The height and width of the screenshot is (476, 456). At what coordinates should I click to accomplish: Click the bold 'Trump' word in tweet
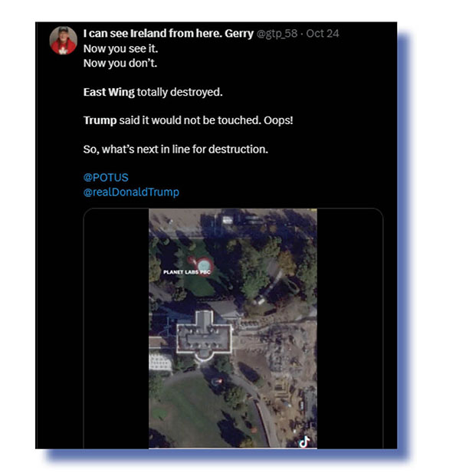[x=100, y=120]
